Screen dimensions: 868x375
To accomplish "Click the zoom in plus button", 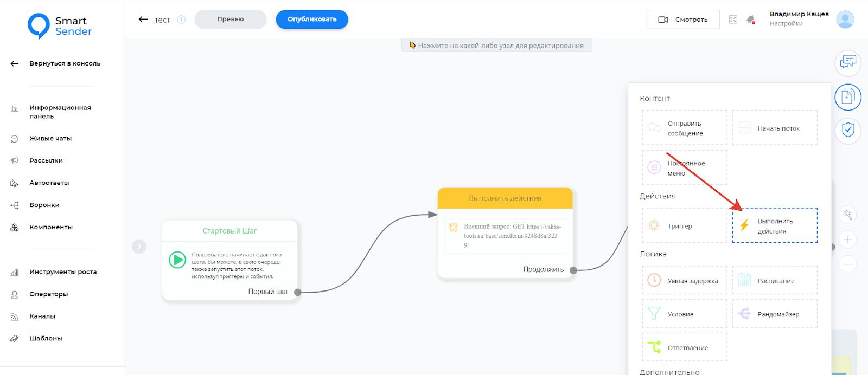I will pos(847,240).
